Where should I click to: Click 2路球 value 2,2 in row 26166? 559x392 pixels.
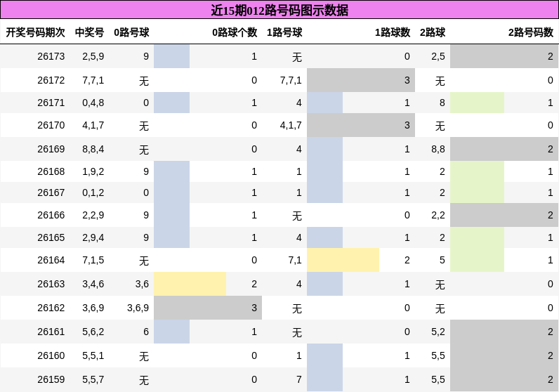click(x=438, y=215)
